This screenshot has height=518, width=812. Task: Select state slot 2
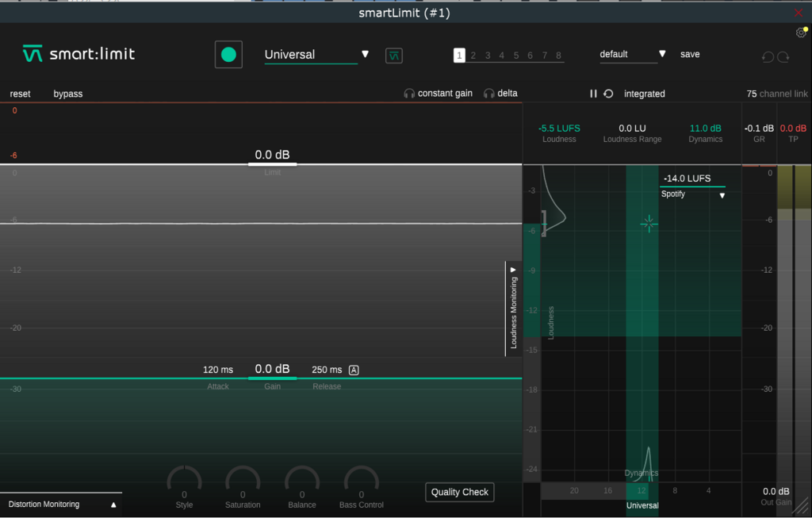tap(473, 56)
